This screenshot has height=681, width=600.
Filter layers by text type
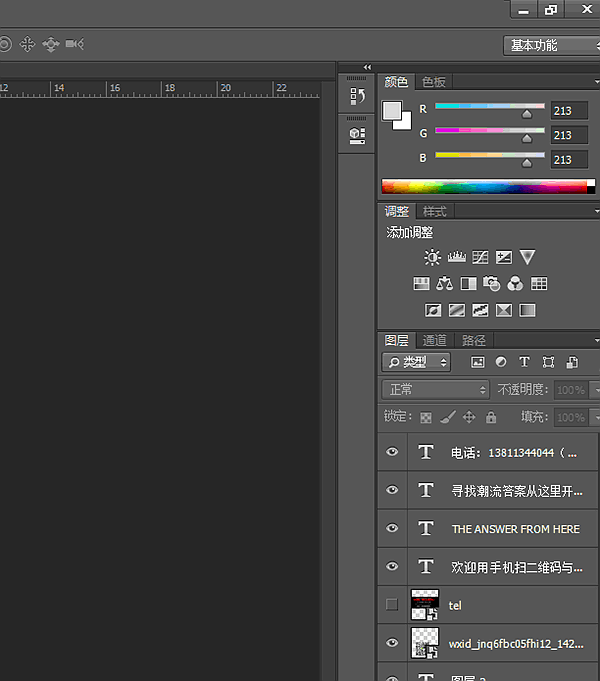click(524, 362)
